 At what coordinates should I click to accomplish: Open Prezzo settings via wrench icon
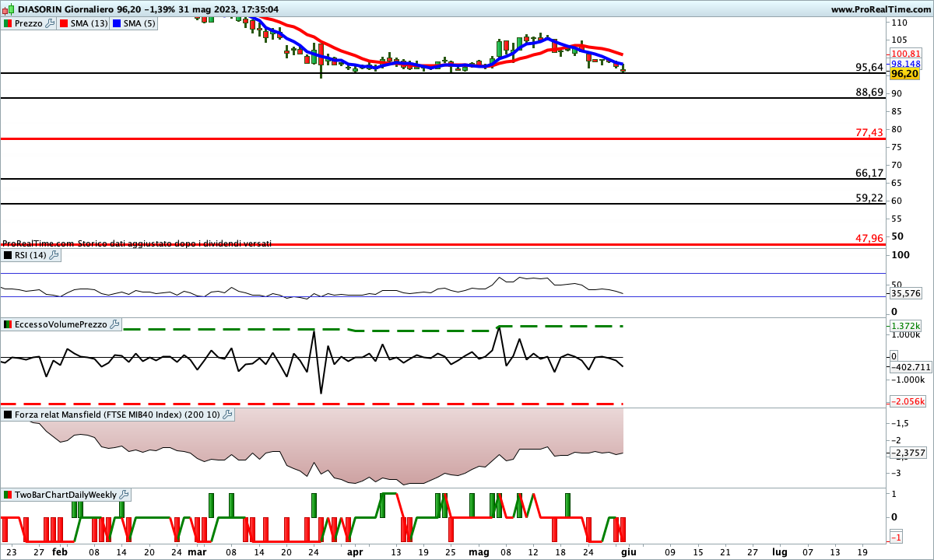(50, 23)
